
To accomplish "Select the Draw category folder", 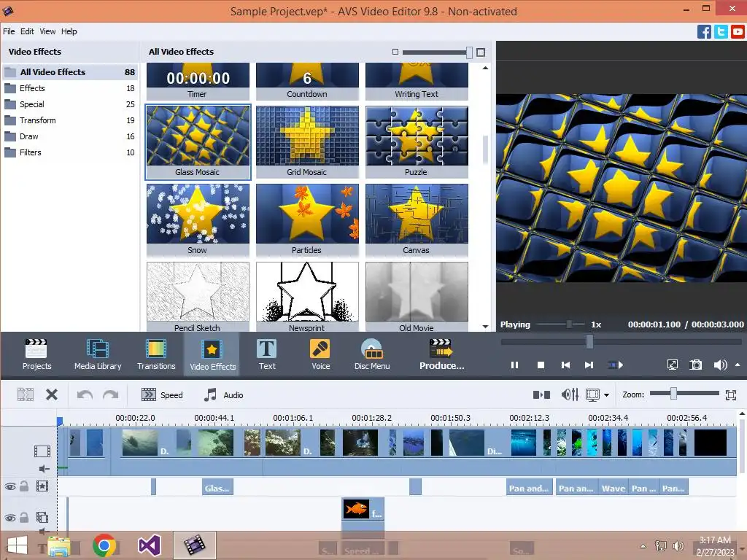I will [x=70, y=136].
